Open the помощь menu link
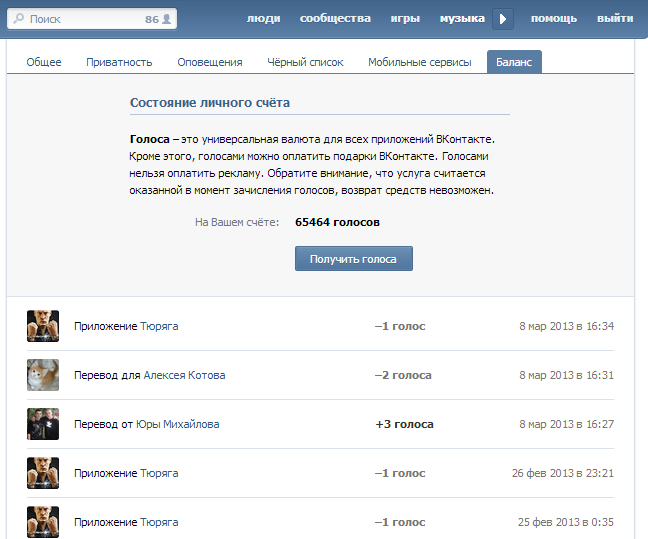 tap(554, 19)
